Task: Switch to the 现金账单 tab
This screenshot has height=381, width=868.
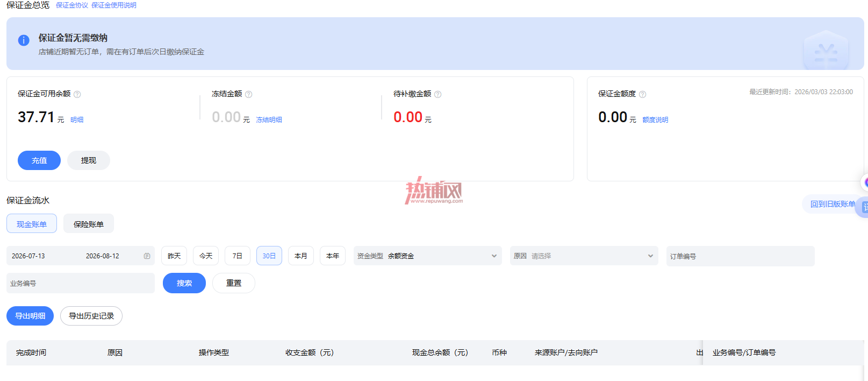Action: [32, 223]
